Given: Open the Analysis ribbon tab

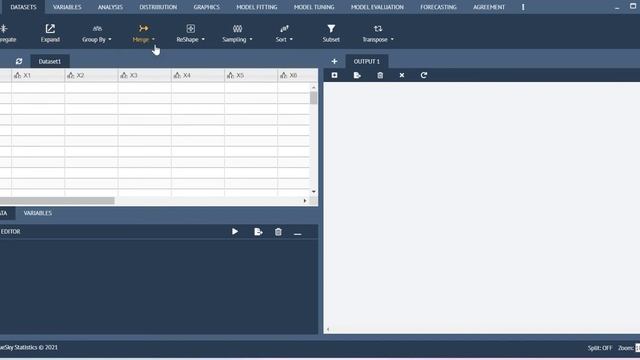Looking at the screenshot, I should 110,7.
